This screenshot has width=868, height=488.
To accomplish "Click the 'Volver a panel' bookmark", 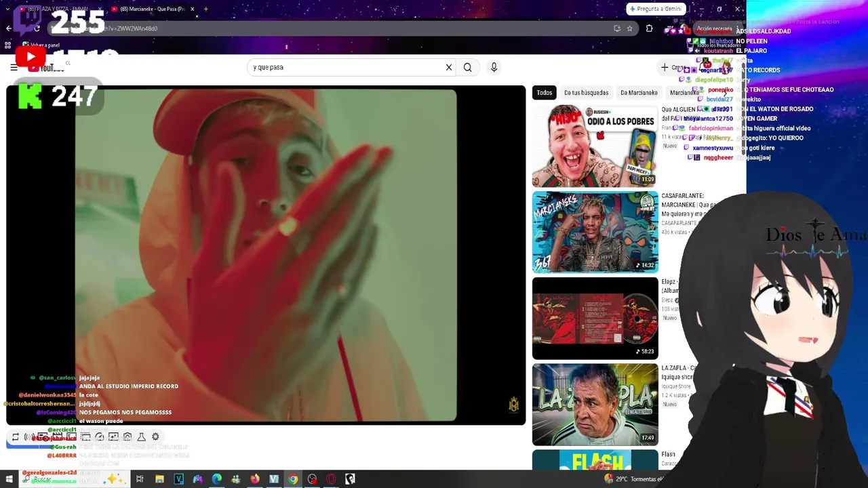I will coord(41,45).
